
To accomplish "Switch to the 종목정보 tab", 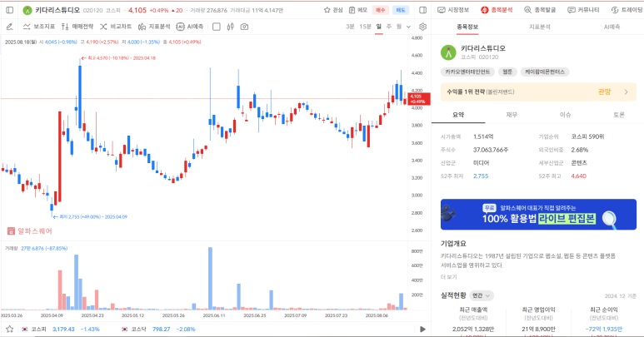I will pos(467,27).
